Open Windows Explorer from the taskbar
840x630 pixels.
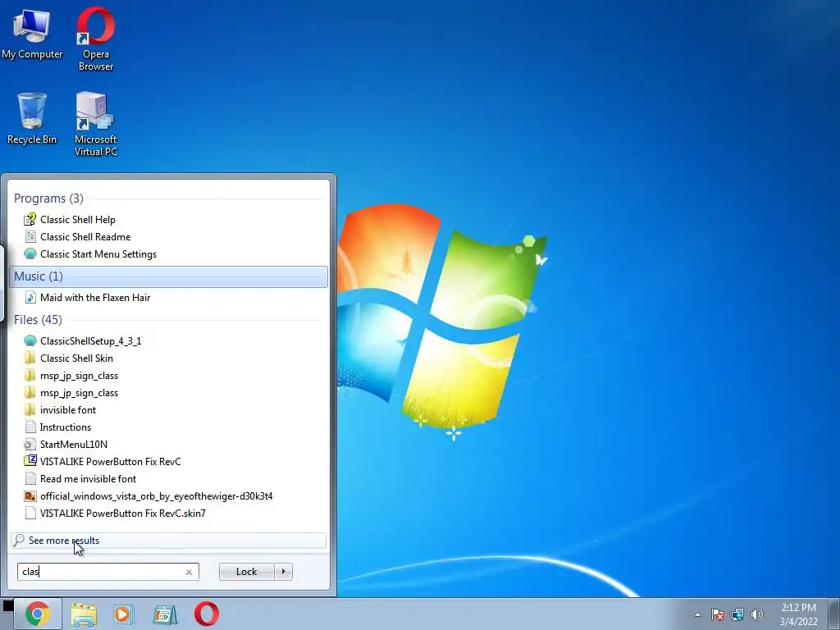pos(84,614)
